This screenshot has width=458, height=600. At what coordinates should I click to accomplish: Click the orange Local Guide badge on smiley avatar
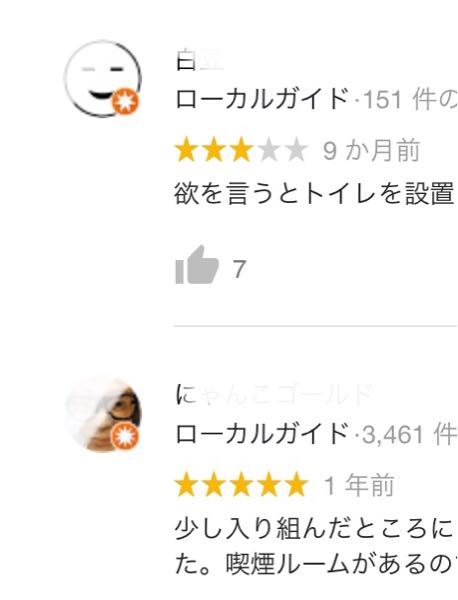tap(124, 101)
